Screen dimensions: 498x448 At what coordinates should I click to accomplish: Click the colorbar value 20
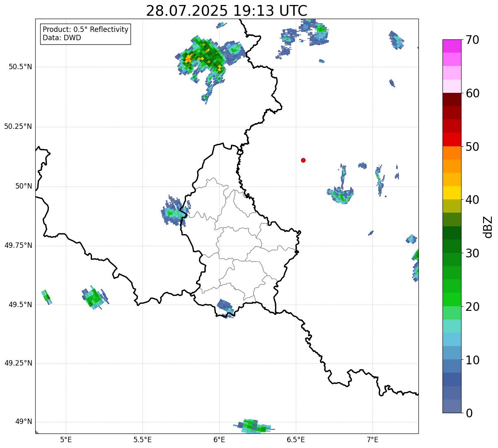click(472, 307)
